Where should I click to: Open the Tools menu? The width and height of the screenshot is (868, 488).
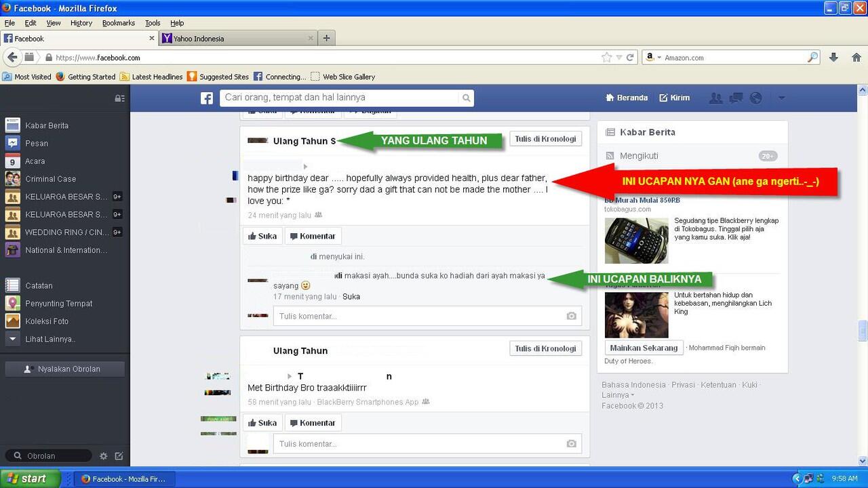point(153,23)
